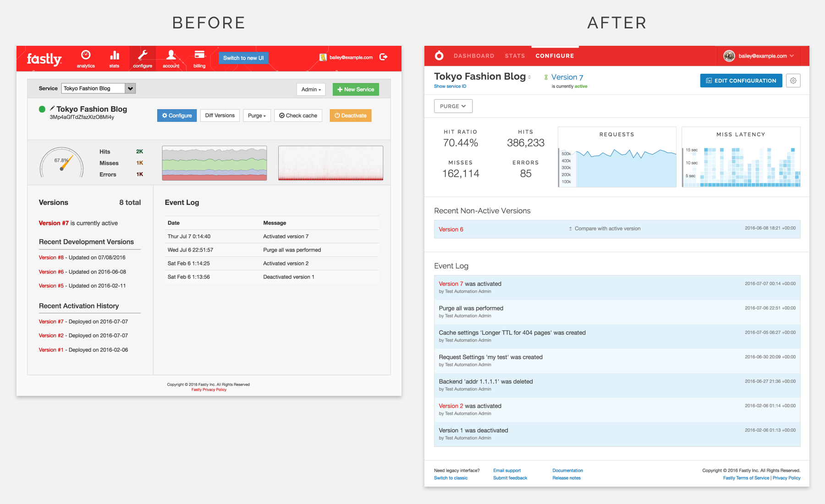Open the PURGE dropdown in the new UI
This screenshot has height=504, width=825.
point(453,106)
